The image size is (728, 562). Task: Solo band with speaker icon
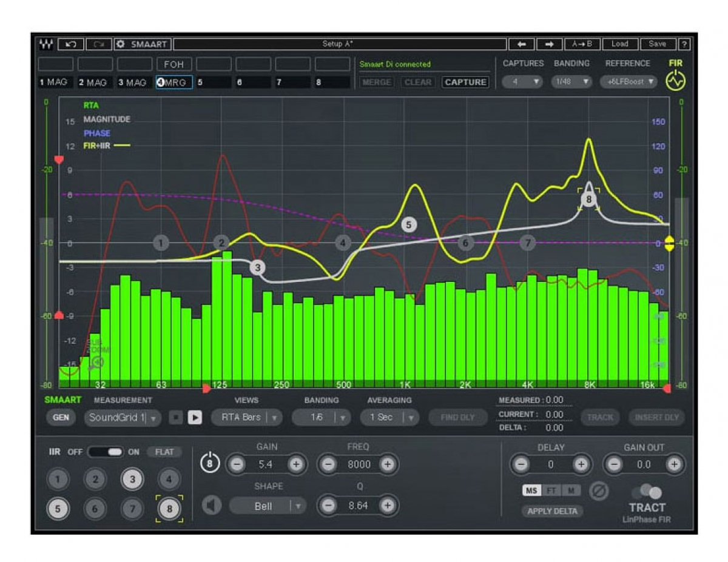(x=212, y=505)
